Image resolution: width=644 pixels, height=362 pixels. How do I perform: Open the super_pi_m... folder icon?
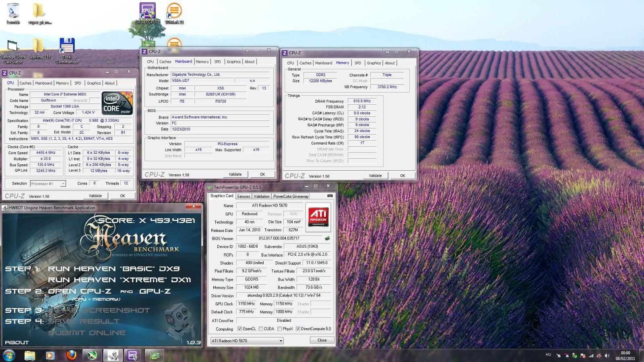(x=39, y=13)
